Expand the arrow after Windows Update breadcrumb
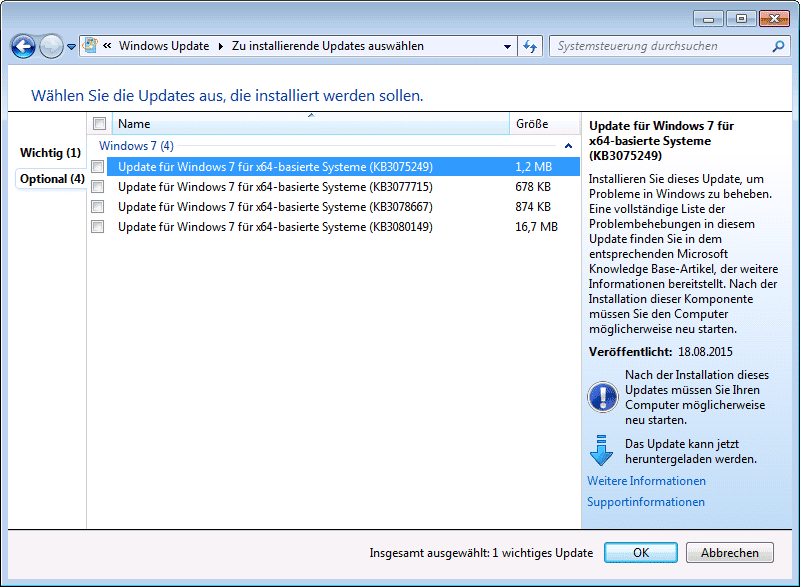 [x=220, y=46]
